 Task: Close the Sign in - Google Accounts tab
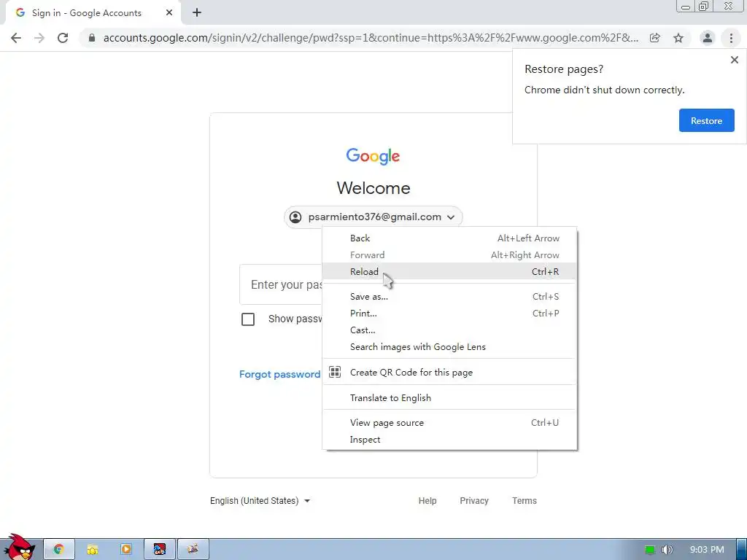[169, 13]
